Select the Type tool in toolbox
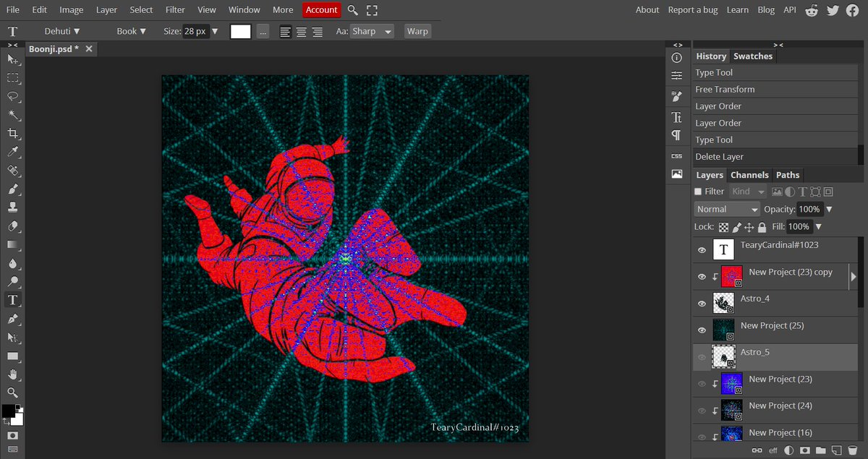Viewport: 868px width, 459px height. 13,300
